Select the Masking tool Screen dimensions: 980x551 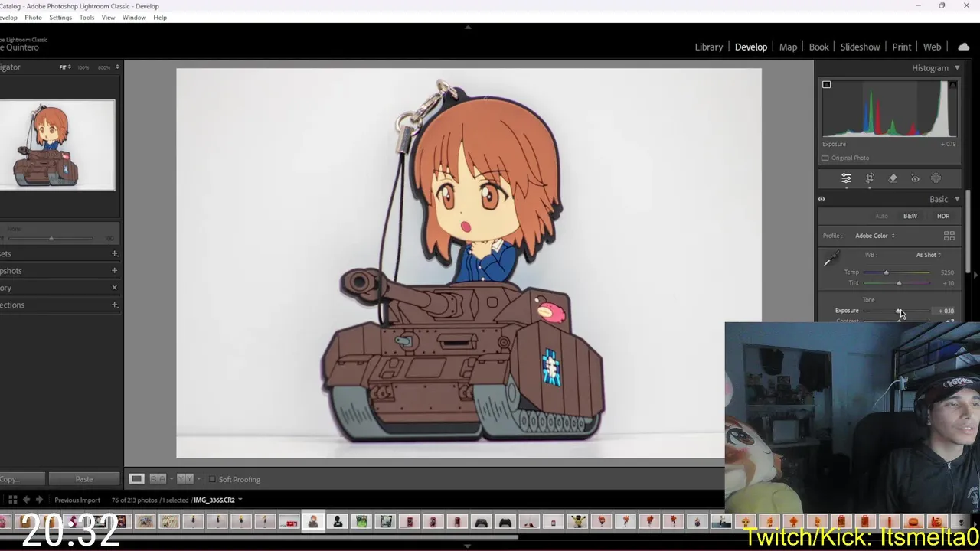[936, 178]
